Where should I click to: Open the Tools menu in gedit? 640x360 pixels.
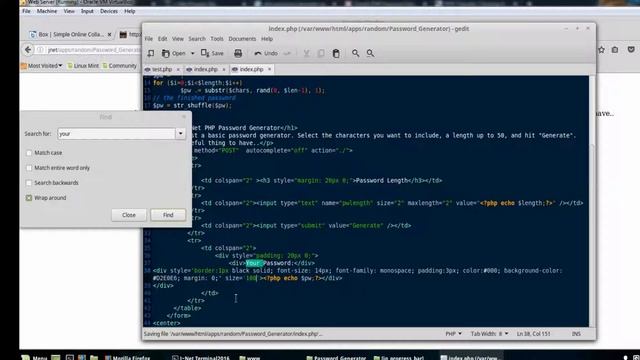(x=217, y=39)
